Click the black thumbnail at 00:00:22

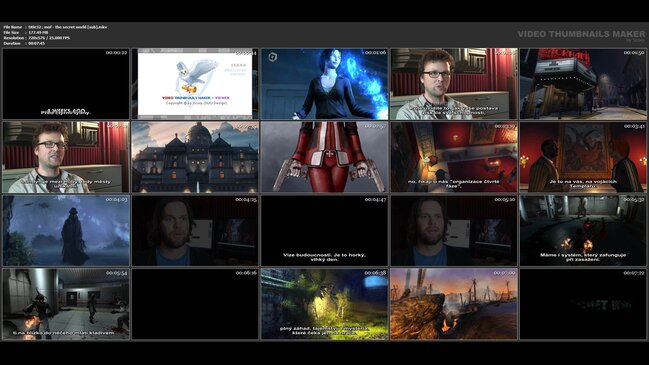click(x=66, y=84)
